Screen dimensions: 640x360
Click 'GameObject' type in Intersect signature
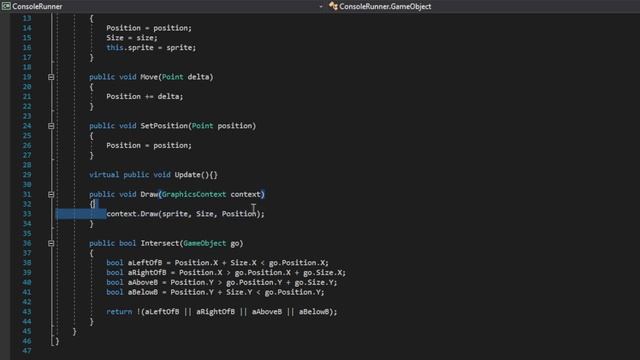[204, 243]
